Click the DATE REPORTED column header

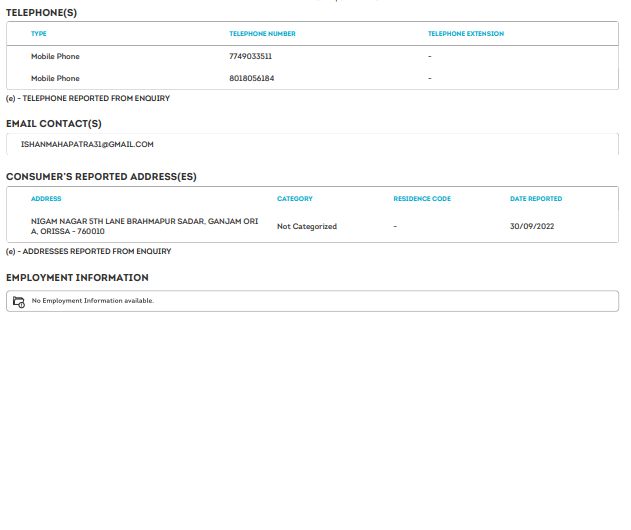coord(536,199)
